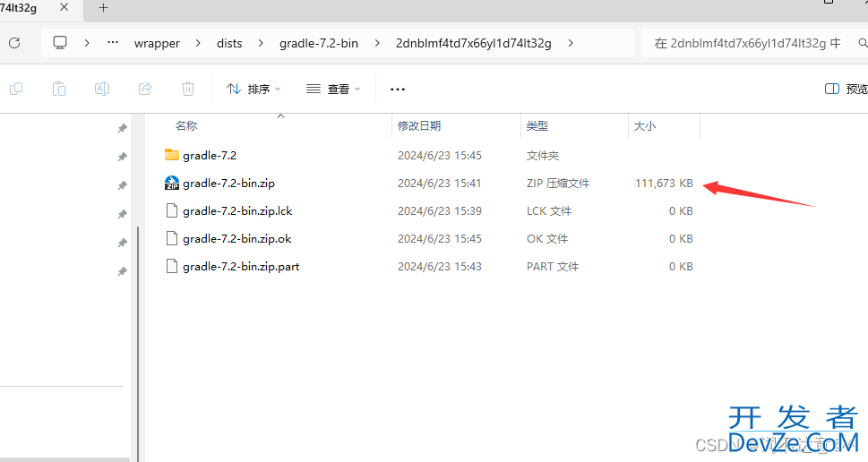This screenshot has height=462, width=868.
Task: Click the zip icon of gradle-7.2-bin.zip
Action: [x=172, y=184]
